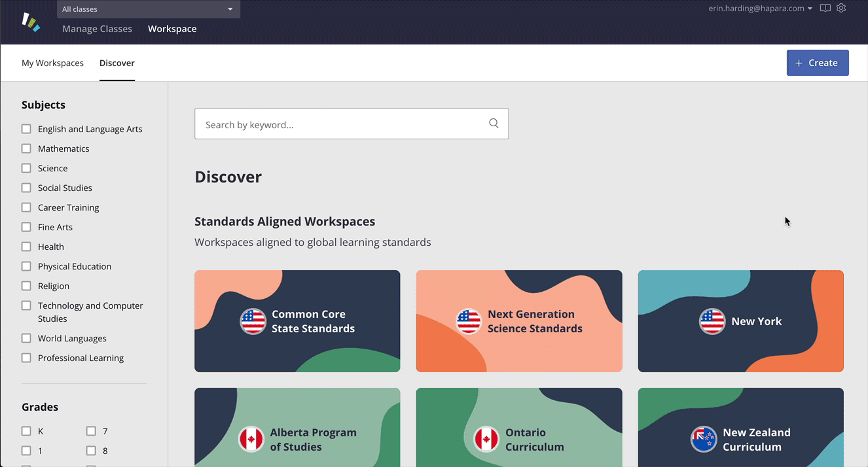Tick the Science checkbox
This screenshot has width=868, height=467.
click(26, 168)
